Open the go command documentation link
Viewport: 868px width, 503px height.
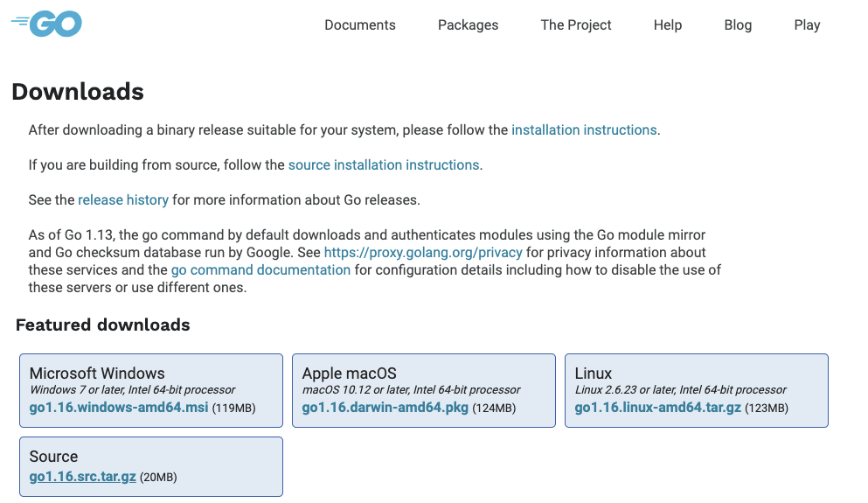[260, 269]
